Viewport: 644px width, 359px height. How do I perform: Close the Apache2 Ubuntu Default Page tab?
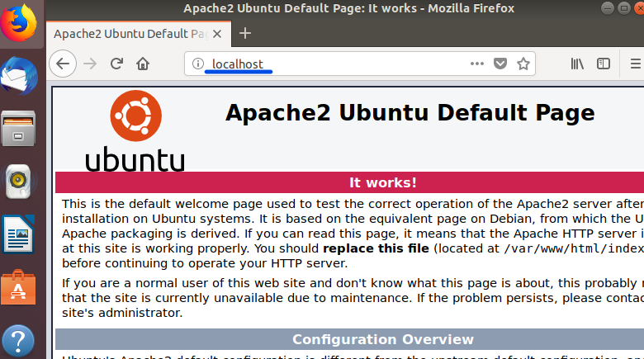[x=217, y=34]
